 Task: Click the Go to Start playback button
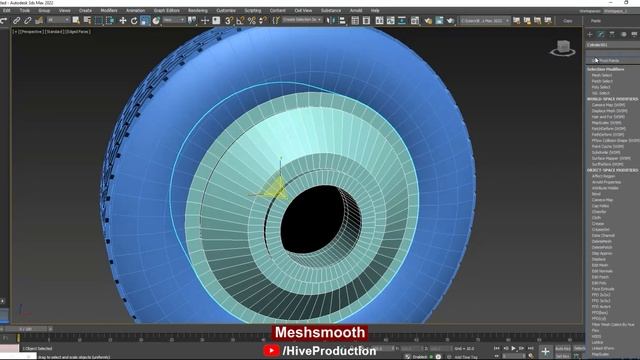pyautogui.click(x=497, y=348)
